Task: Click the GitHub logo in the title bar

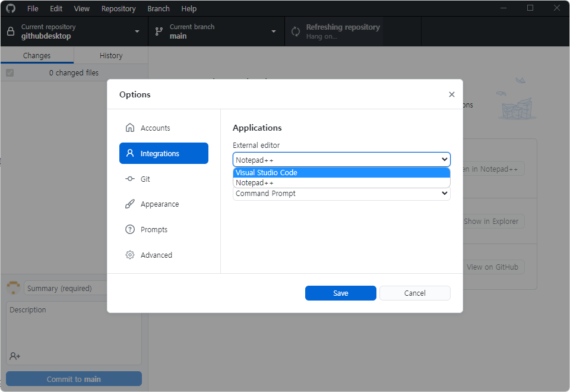Action: click(9, 8)
